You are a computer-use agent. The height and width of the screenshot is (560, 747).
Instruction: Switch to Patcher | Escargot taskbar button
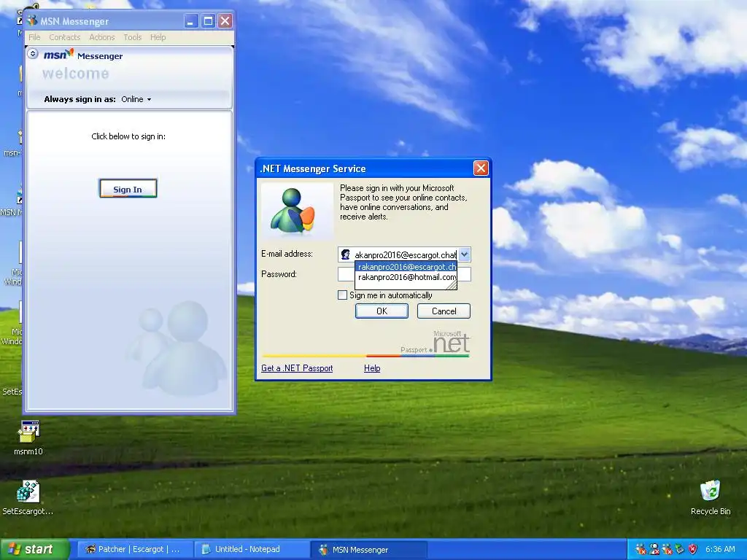(133, 550)
